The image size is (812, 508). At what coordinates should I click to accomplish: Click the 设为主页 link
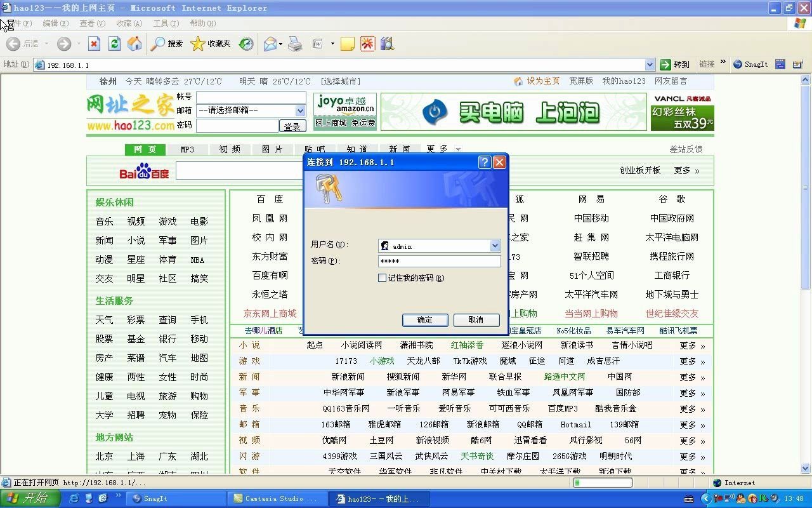pos(543,81)
